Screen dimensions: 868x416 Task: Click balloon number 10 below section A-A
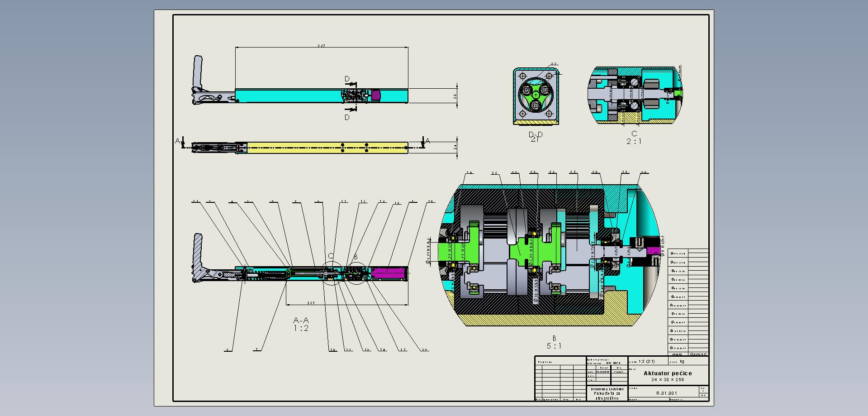tap(332, 349)
